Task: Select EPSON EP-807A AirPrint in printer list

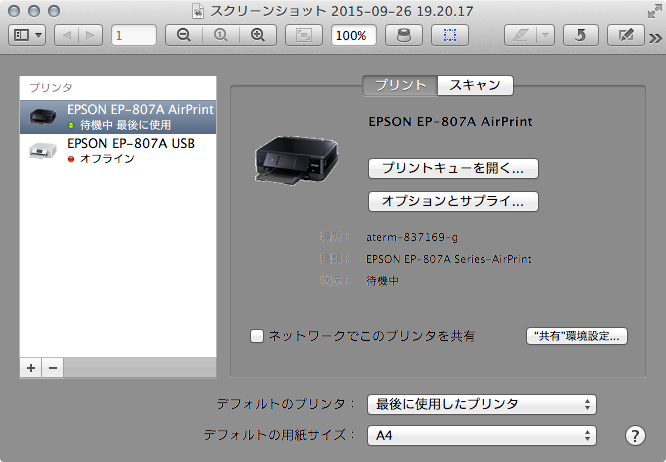Action: click(118, 117)
